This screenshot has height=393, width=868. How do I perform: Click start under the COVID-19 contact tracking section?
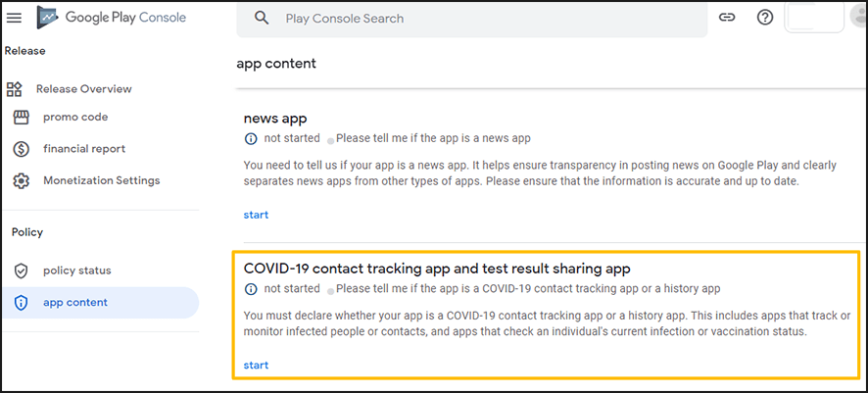point(256,366)
